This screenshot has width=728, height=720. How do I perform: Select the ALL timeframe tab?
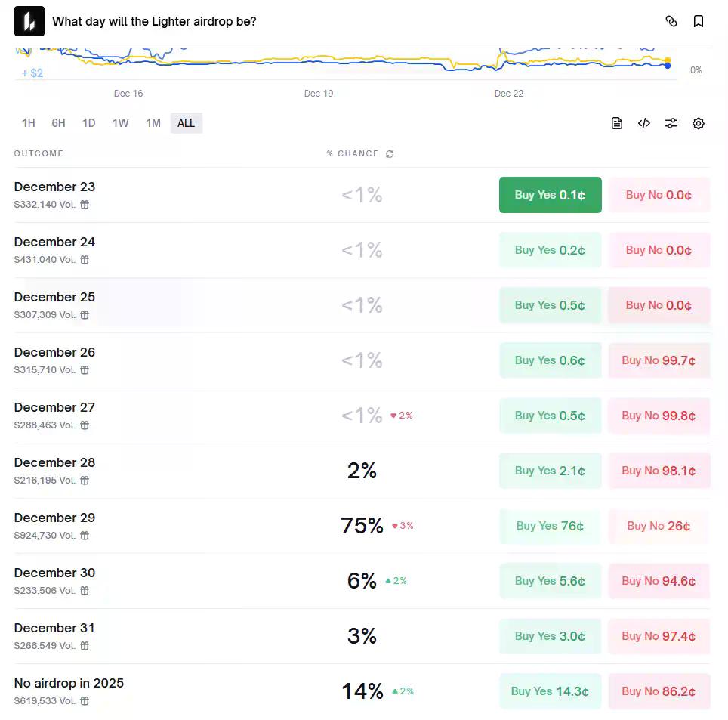point(187,123)
